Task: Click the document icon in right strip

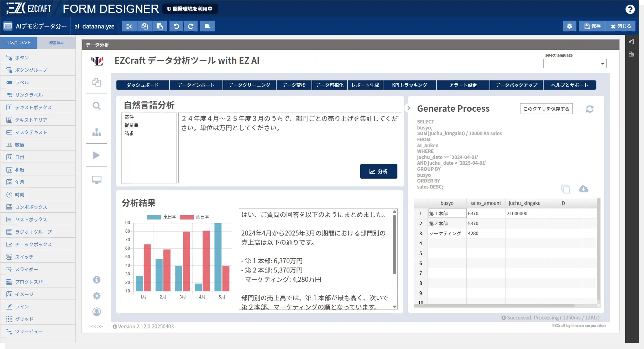Action: pos(632,54)
